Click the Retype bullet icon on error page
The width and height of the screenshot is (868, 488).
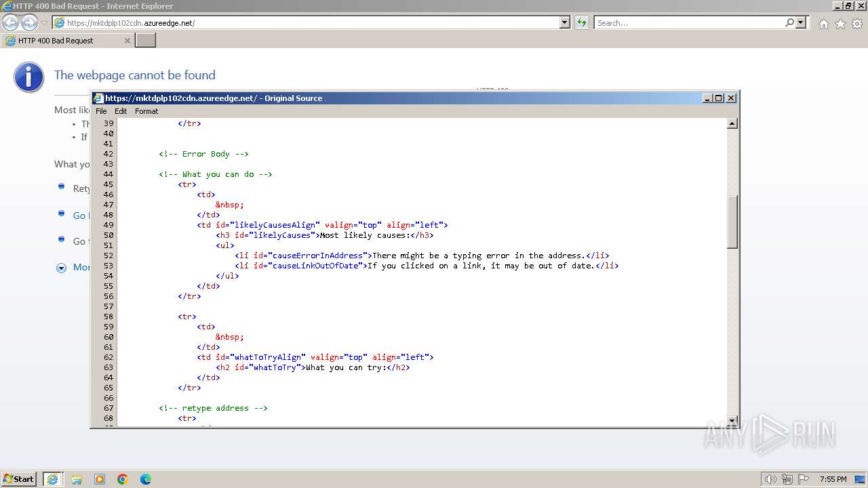click(61, 186)
